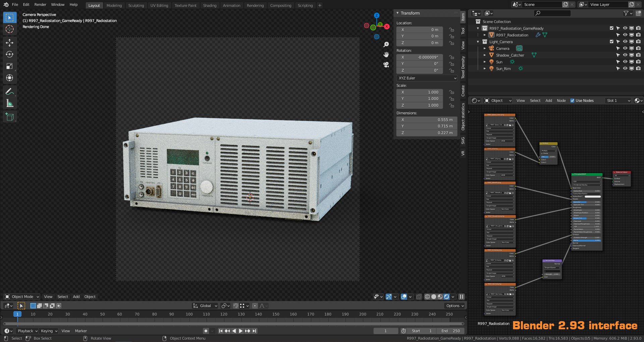644x342 pixels.
Task: Open the Object Mode dropdown
Action: tap(22, 297)
